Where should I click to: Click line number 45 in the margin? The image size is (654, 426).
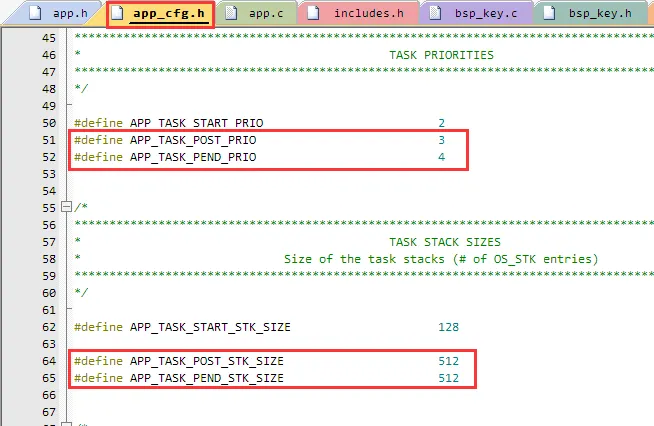pos(44,37)
